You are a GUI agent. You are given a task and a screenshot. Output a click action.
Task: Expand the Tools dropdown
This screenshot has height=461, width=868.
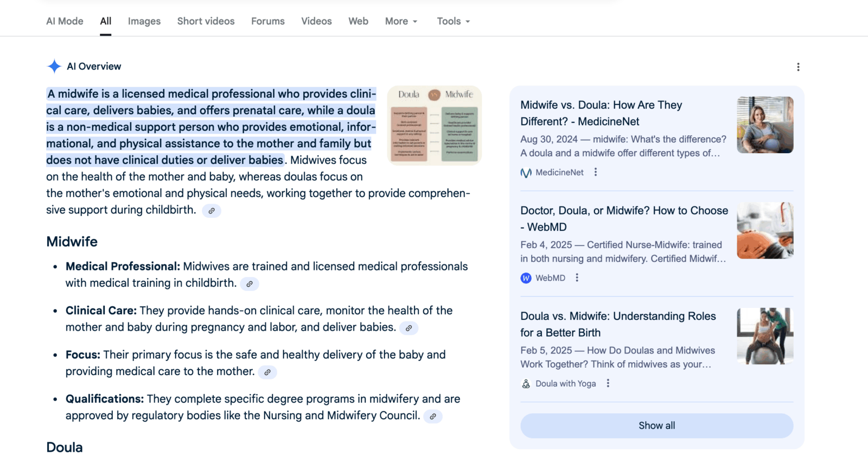(453, 21)
